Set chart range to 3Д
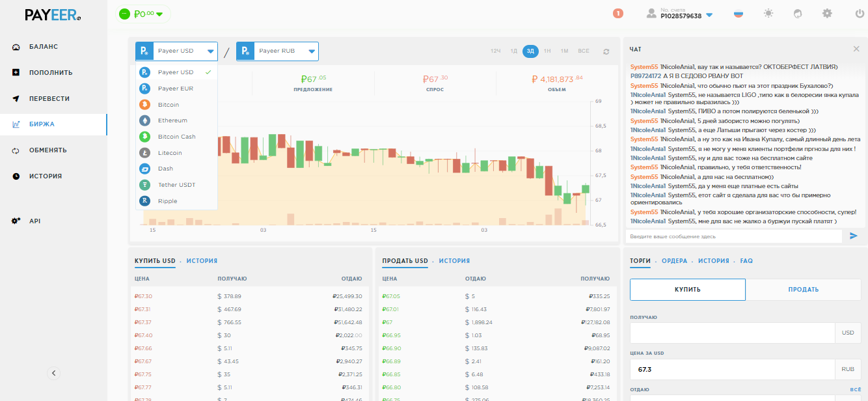Screen dimensions: 868x401 [x=530, y=51]
